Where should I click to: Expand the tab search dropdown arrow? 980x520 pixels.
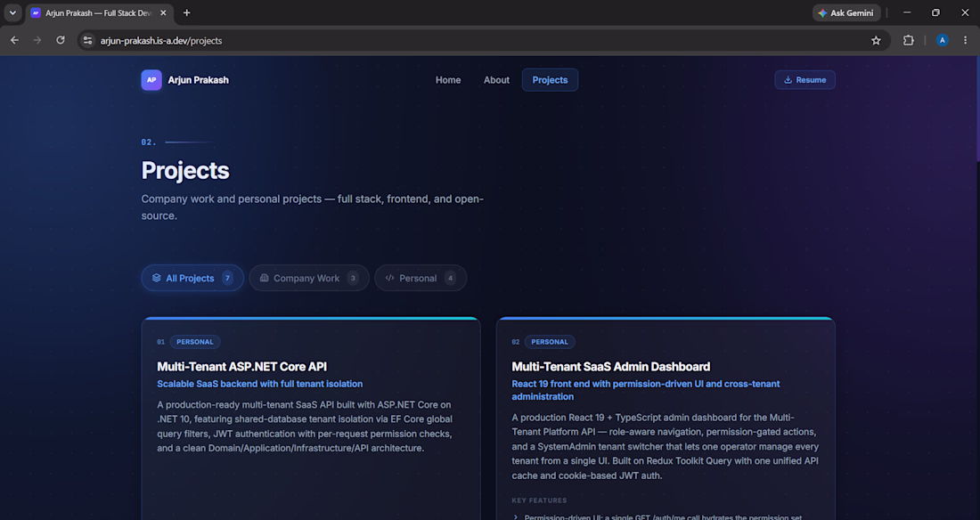[12, 12]
